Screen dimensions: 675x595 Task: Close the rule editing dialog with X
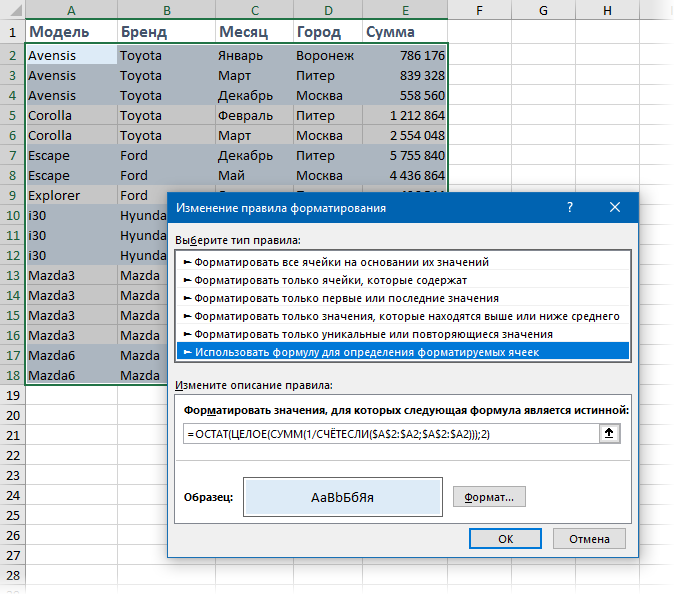[615, 208]
